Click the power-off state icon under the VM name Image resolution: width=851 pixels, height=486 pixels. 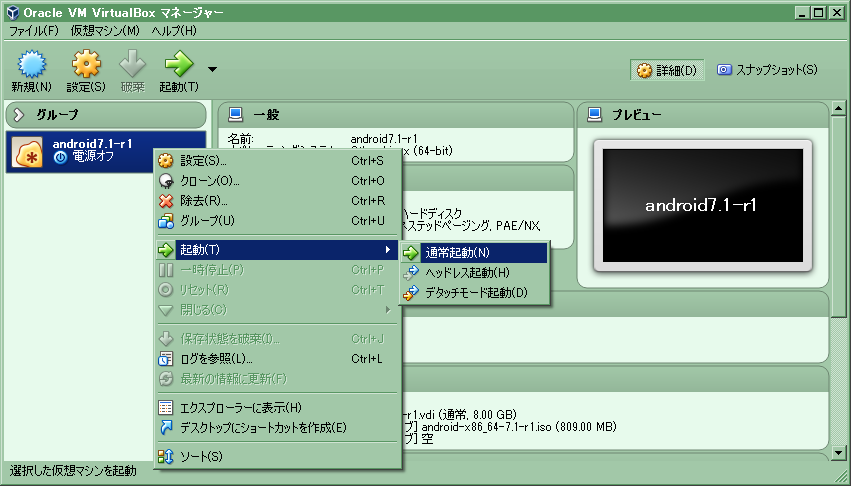(60, 157)
